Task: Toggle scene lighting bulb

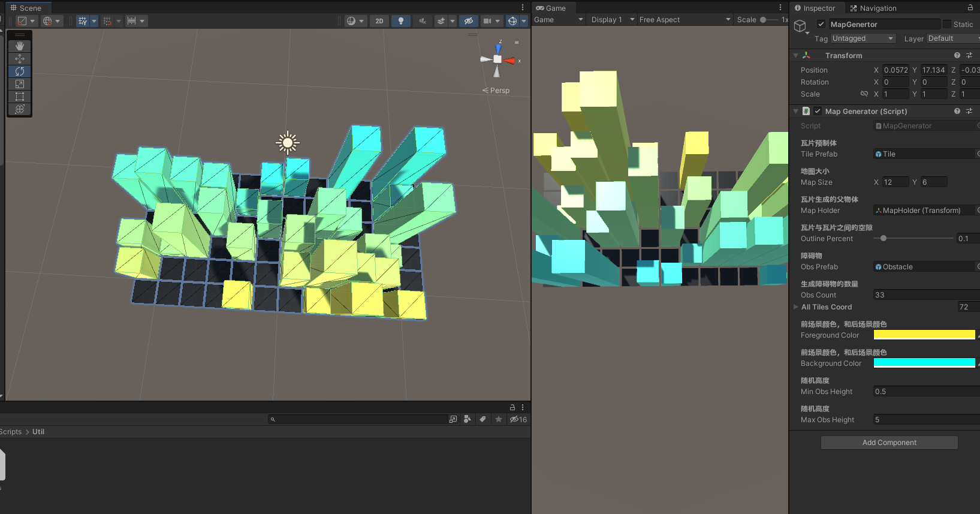Action: coord(401,21)
